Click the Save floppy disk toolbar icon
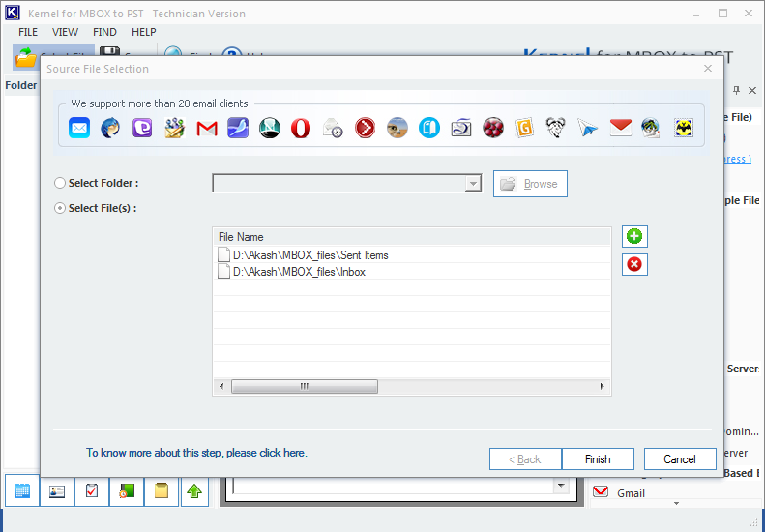The width and height of the screenshot is (765, 532). [x=110, y=50]
